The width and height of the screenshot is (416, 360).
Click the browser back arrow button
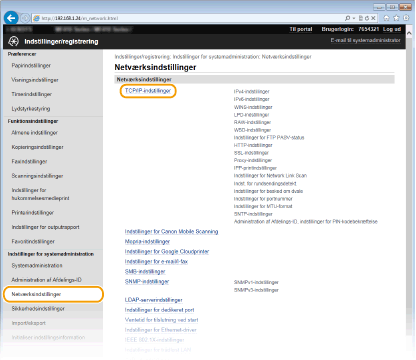[11, 18]
